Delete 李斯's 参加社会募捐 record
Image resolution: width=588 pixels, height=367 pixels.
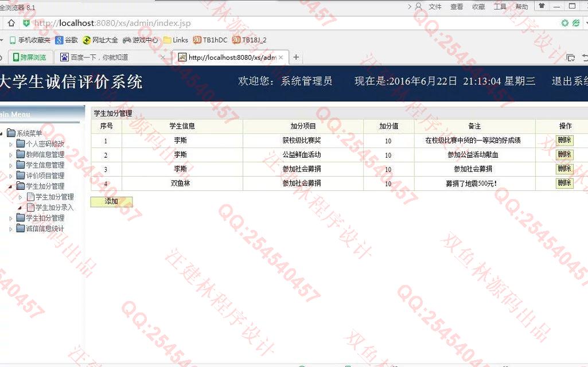(564, 169)
